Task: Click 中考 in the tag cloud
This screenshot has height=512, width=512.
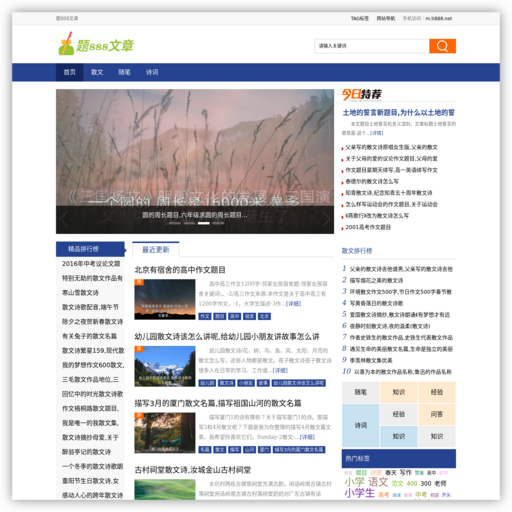Action: [x=421, y=495]
